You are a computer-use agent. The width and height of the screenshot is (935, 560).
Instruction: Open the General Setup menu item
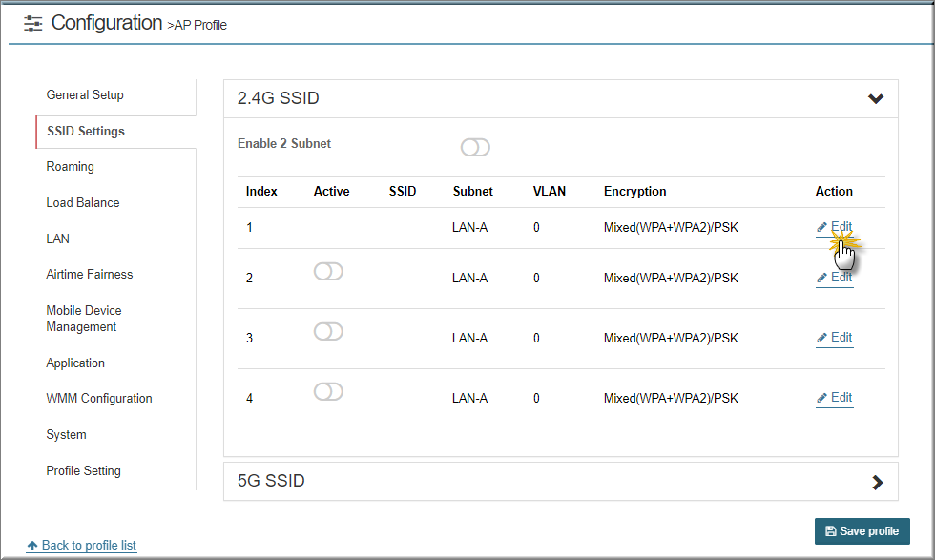[85, 94]
